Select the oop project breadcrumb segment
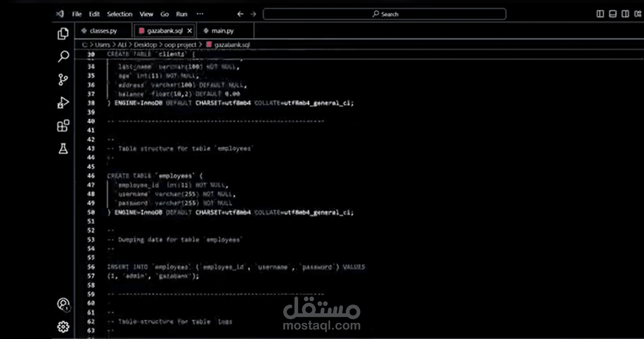644x339 pixels. pyautogui.click(x=180, y=45)
